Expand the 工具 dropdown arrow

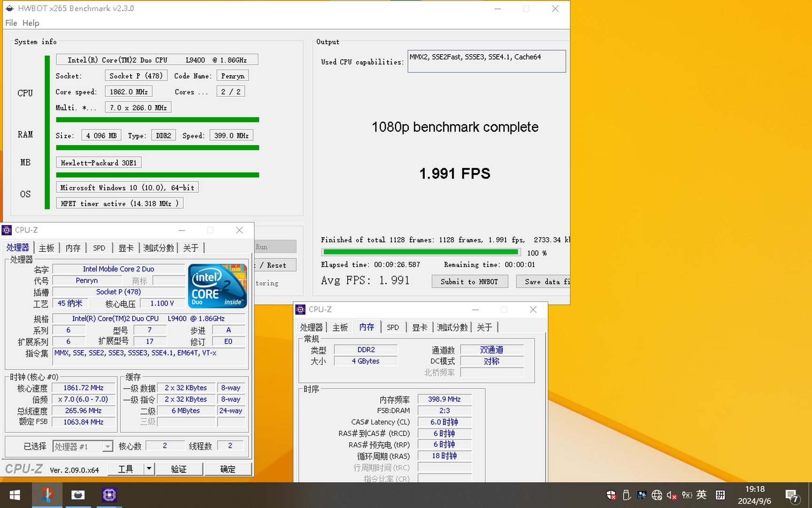tap(149, 469)
